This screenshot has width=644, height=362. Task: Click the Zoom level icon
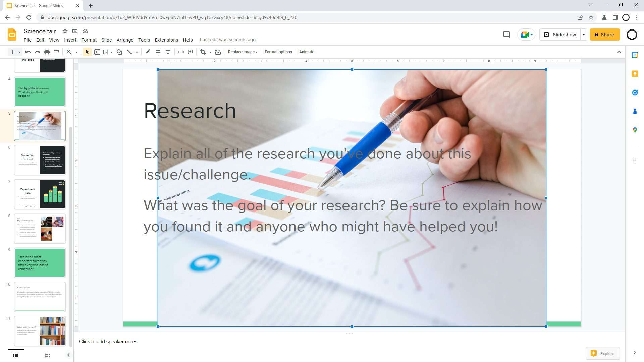click(x=69, y=52)
